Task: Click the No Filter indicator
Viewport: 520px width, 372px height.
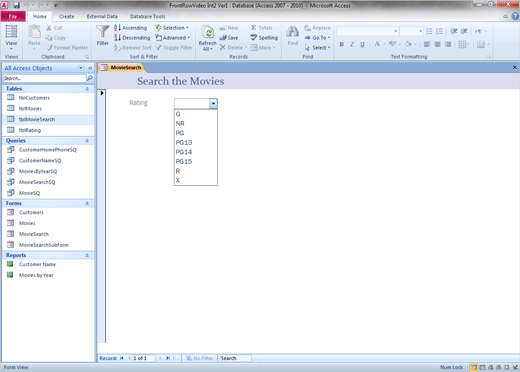Action: 200,358
